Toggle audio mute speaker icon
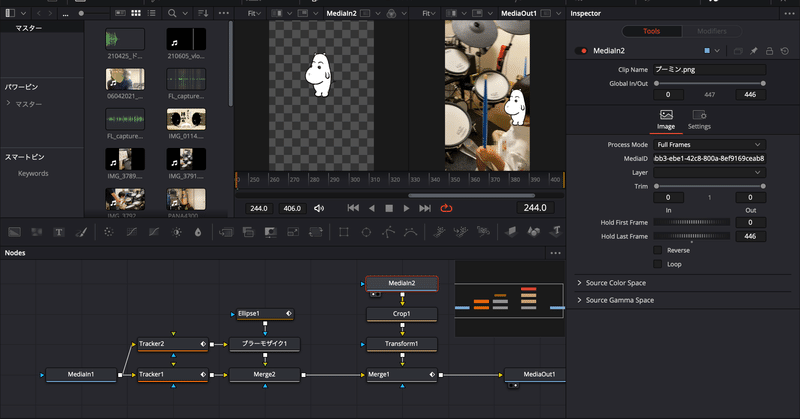The image size is (800, 419). click(x=319, y=208)
